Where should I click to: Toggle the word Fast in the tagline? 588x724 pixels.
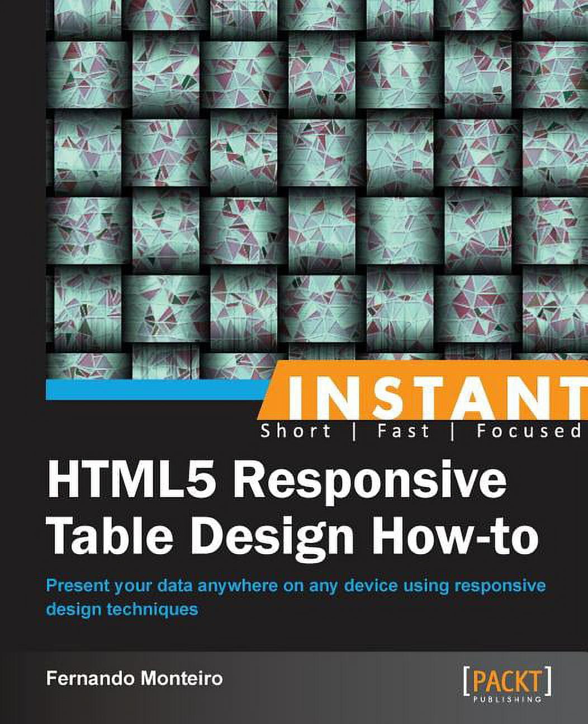pyautogui.click(x=402, y=431)
